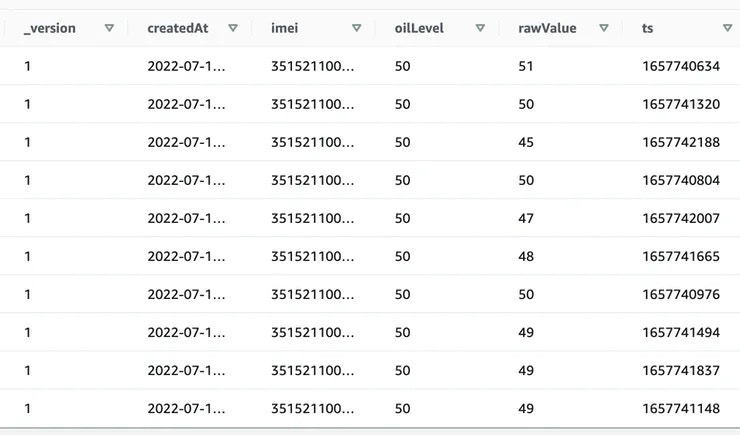Select the createdAt column header text
Viewport: 740px width, 435px height.
(x=178, y=28)
